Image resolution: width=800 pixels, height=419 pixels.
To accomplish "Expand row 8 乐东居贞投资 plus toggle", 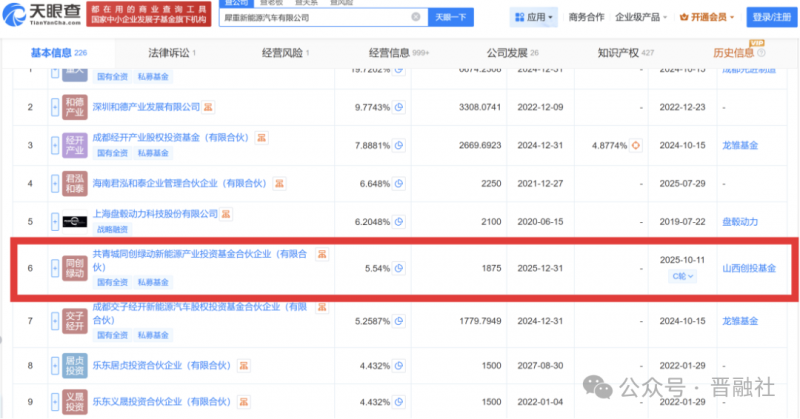I will tap(55, 365).
